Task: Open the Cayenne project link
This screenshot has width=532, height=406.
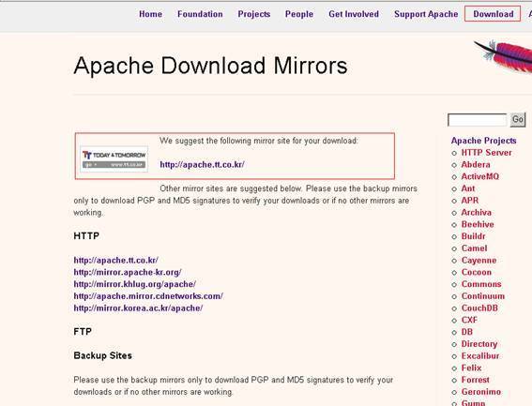Action: point(479,260)
